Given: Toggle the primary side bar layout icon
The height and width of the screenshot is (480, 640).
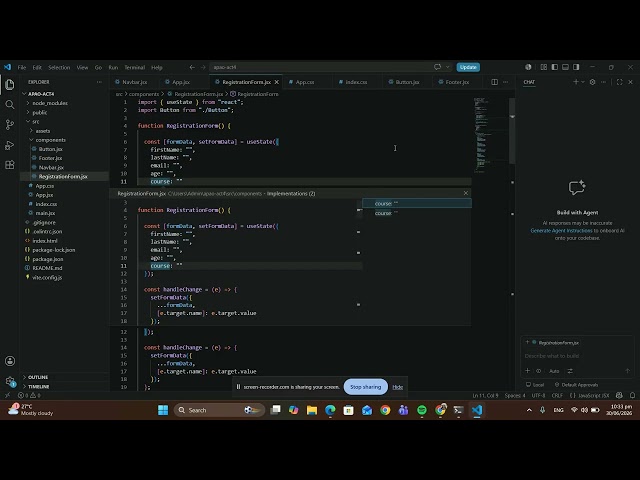Looking at the screenshot, I should 554,67.
